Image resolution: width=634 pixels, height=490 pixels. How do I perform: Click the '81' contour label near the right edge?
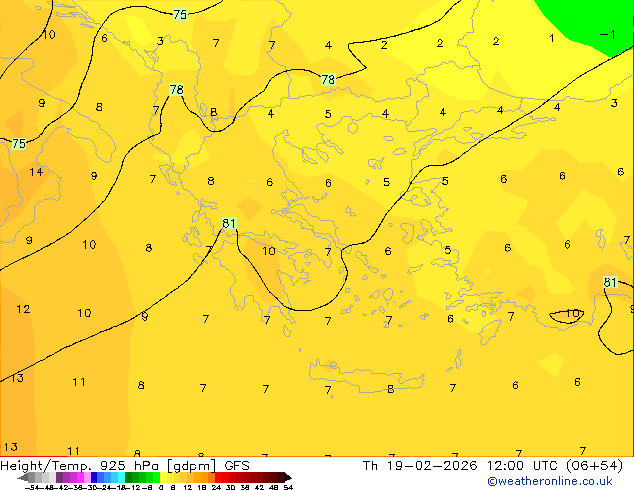point(610,282)
